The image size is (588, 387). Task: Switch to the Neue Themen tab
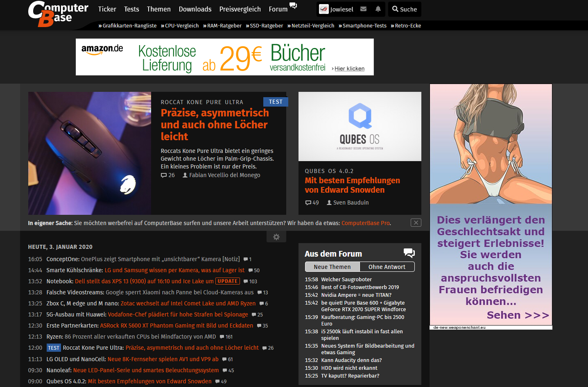[332, 267]
